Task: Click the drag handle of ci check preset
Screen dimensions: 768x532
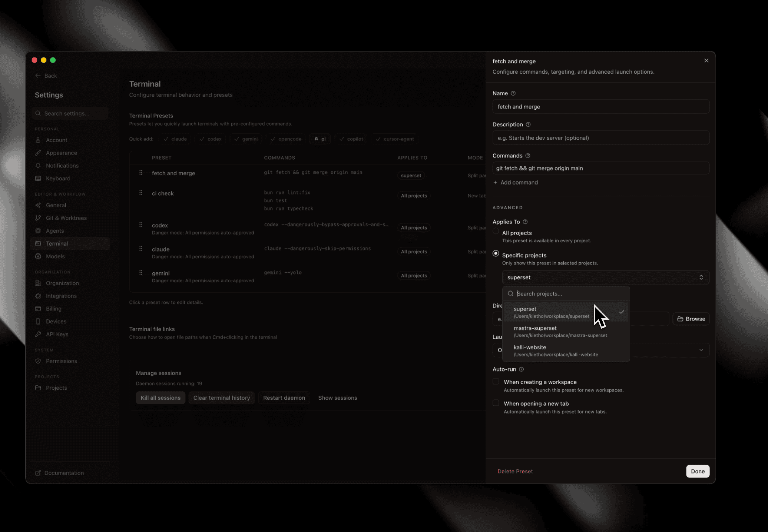Action: coord(141,193)
